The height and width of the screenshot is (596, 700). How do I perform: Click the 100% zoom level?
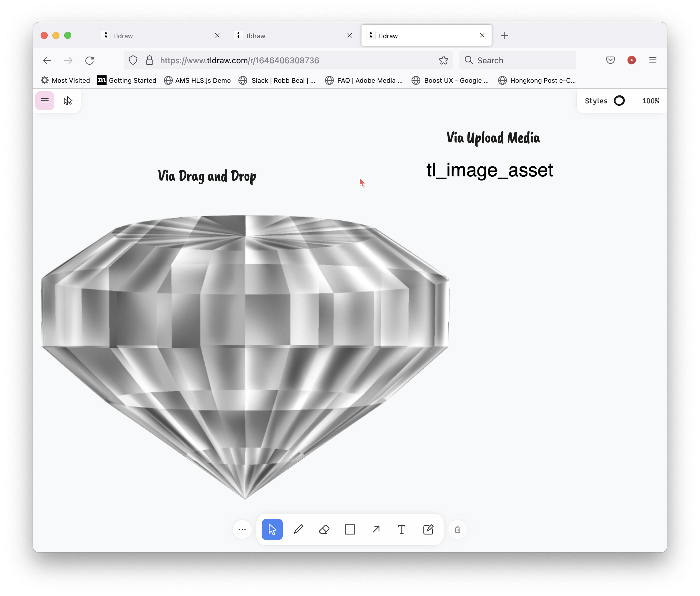pos(650,101)
